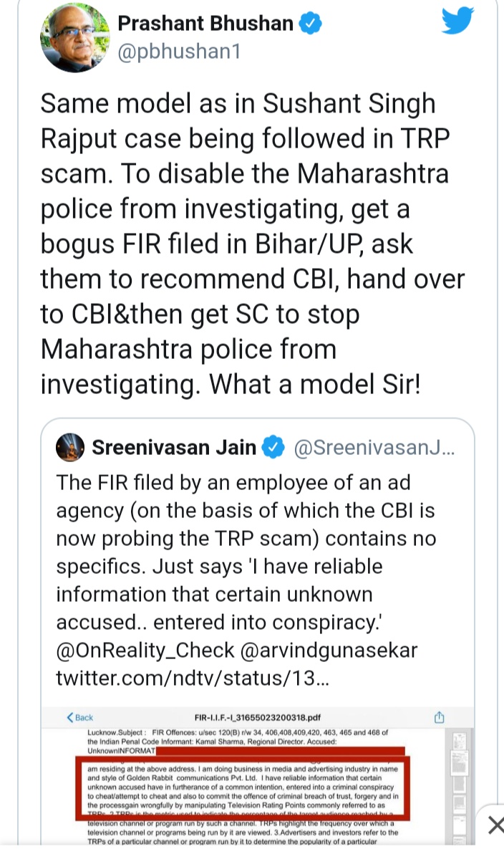
Task: Go back using the Back button
Action: point(80,717)
